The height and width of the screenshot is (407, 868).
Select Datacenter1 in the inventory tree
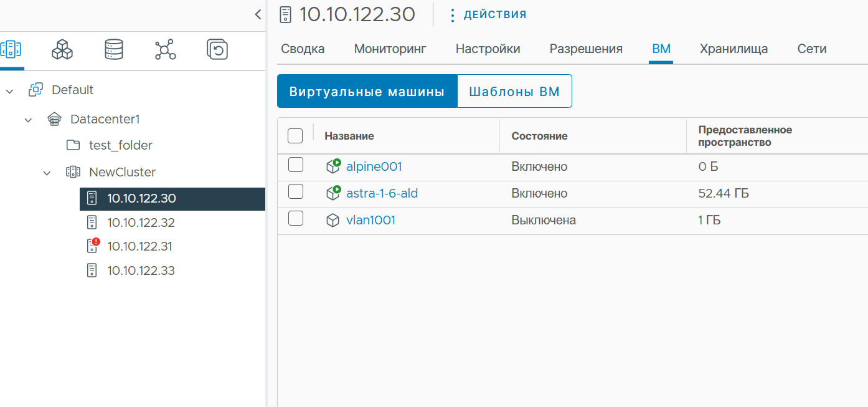tap(105, 119)
